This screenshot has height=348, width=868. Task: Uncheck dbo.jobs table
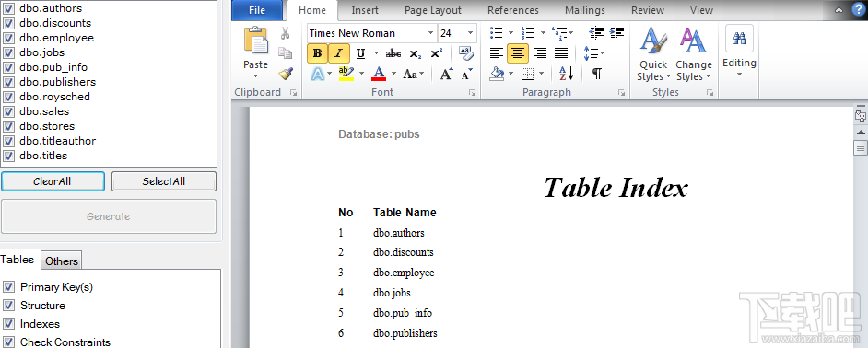[x=8, y=52]
